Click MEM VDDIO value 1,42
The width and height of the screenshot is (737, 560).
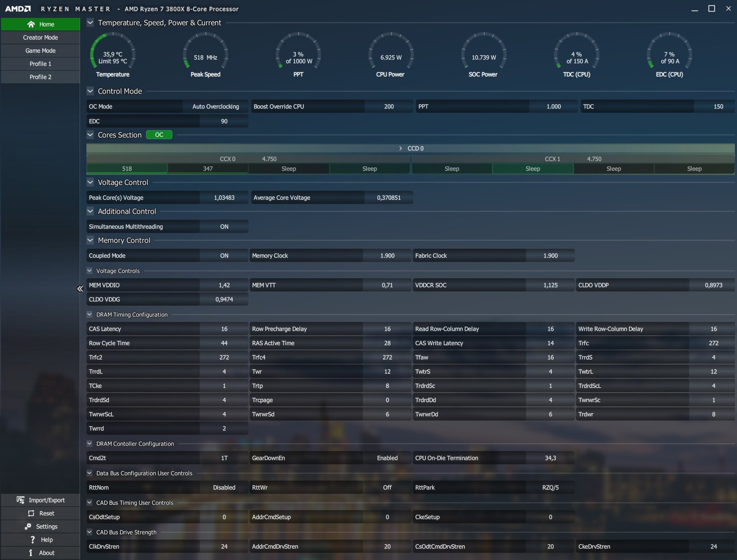click(224, 285)
